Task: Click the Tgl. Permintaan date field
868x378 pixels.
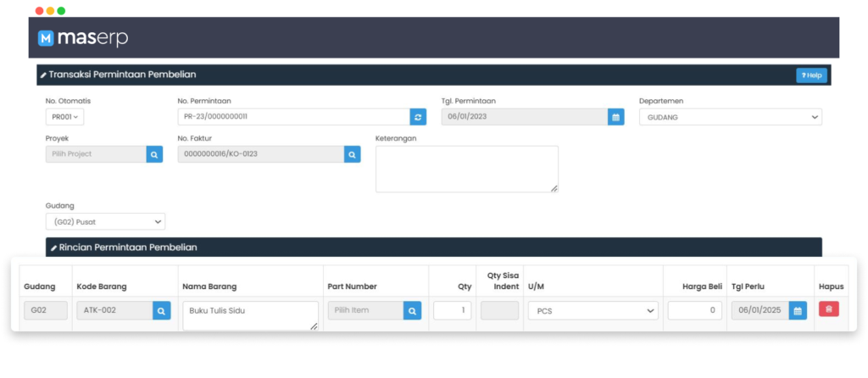Action: coord(524,117)
